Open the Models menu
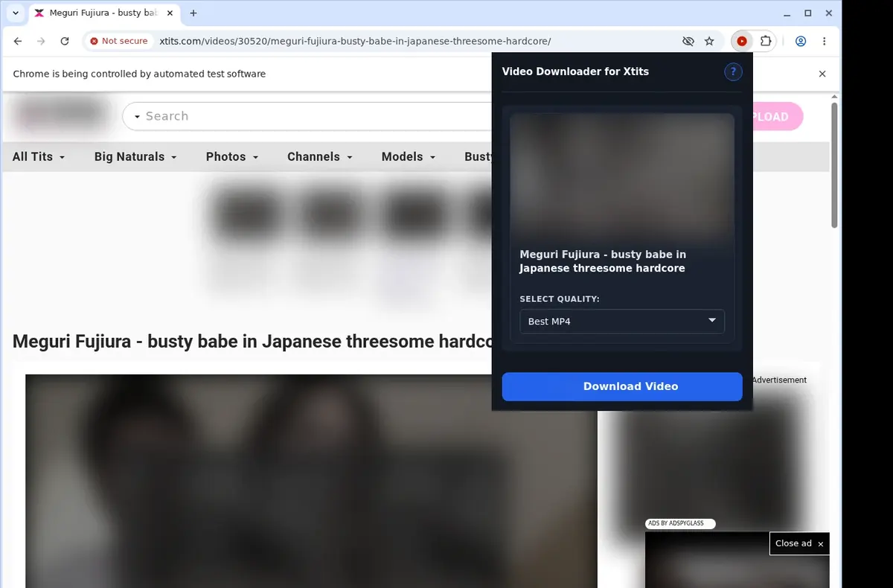 click(x=409, y=156)
